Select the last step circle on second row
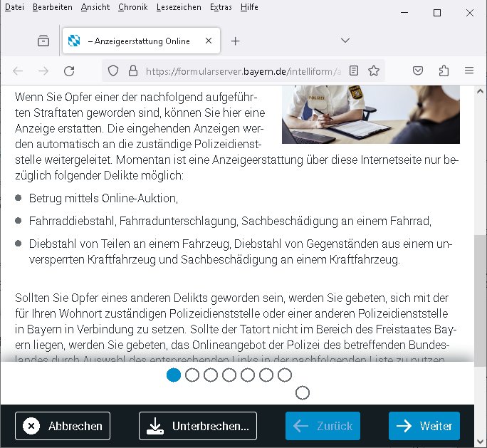This screenshot has width=487, height=448. 303,392
